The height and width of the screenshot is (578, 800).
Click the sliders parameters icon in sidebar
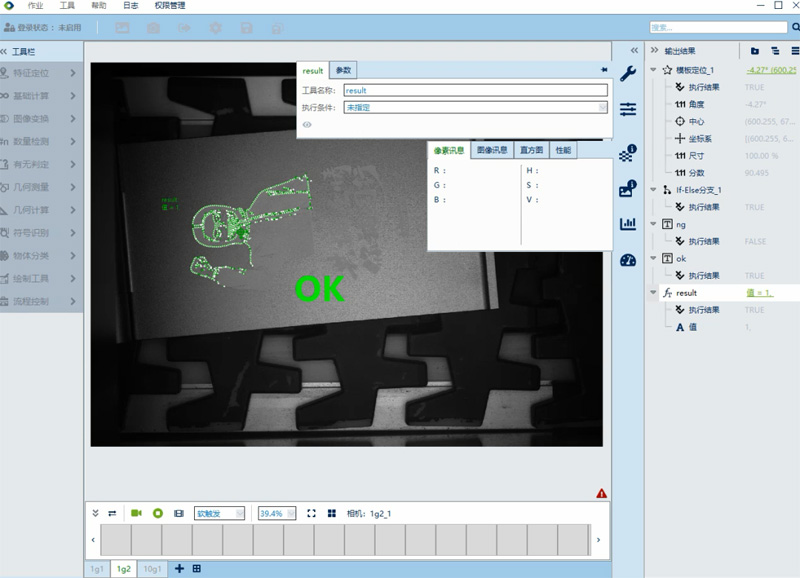(628, 110)
